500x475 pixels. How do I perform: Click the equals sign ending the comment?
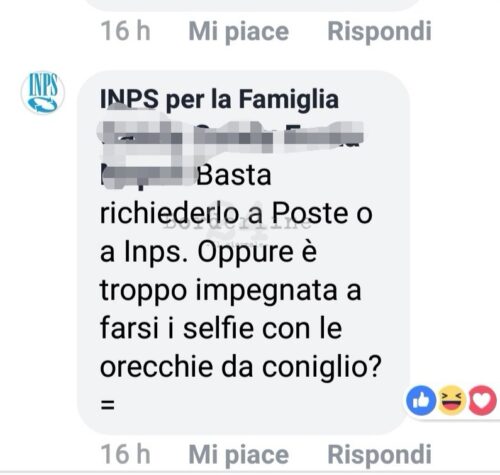click(108, 405)
